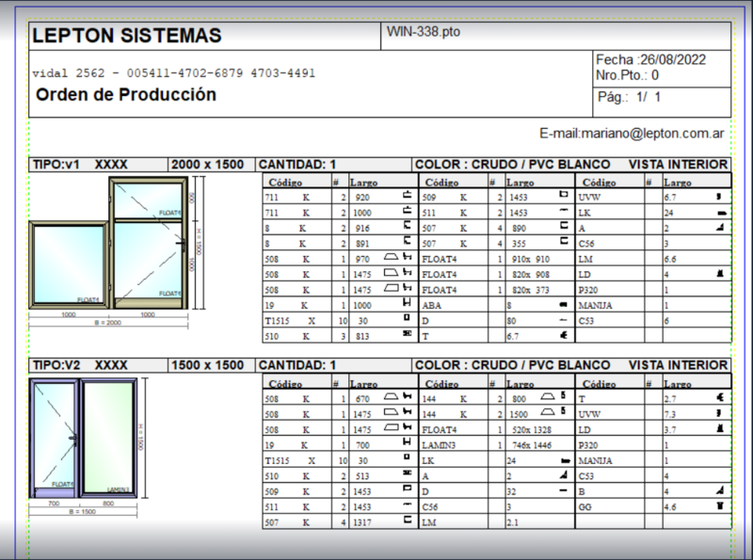The image size is (753, 560).
Task: Click the icon in the v1 LD 4 row
Action: point(720,273)
